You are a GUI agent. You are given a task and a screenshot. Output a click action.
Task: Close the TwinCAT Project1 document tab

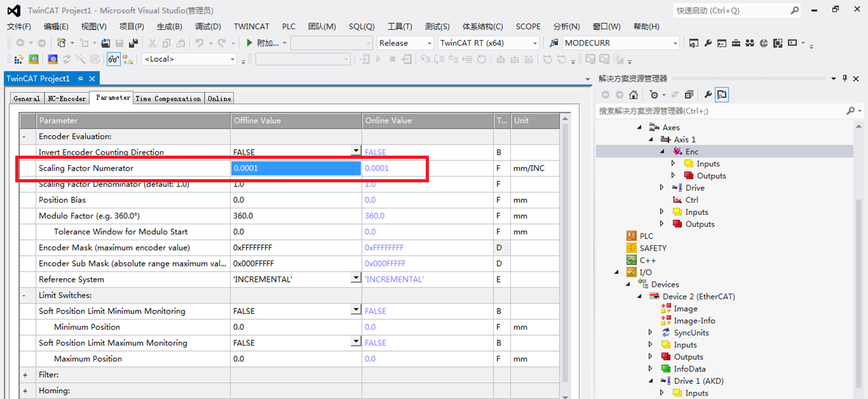[x=92, y=79]
